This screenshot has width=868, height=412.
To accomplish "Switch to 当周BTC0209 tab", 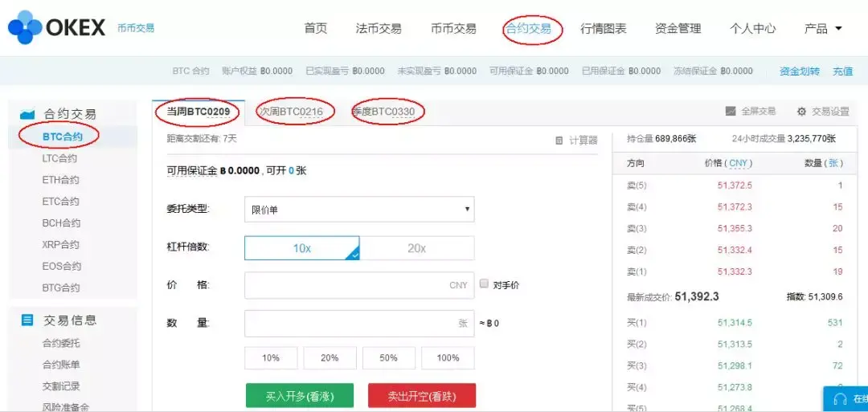I will (x=199, y=112).
